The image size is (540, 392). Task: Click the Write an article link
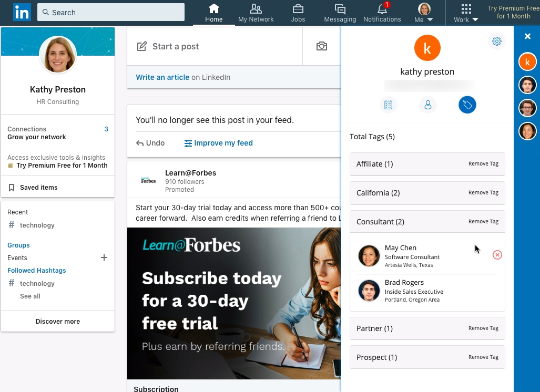162,77
